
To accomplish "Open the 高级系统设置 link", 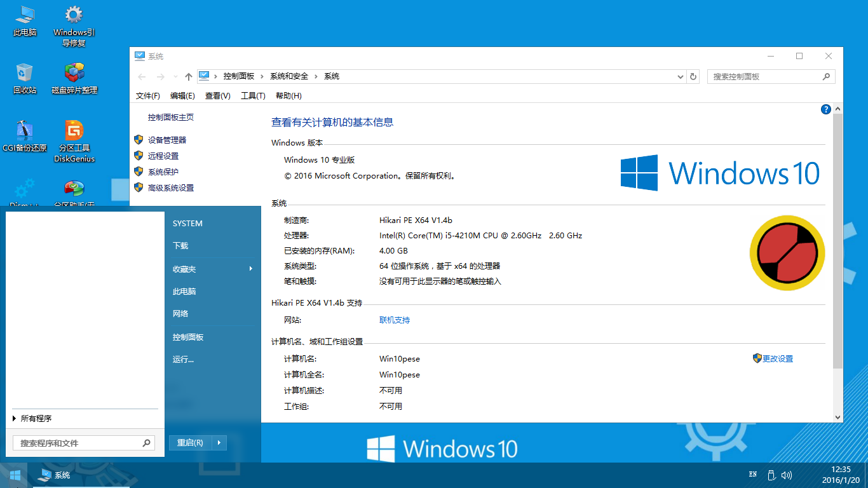I will click(x=171, y=188).
